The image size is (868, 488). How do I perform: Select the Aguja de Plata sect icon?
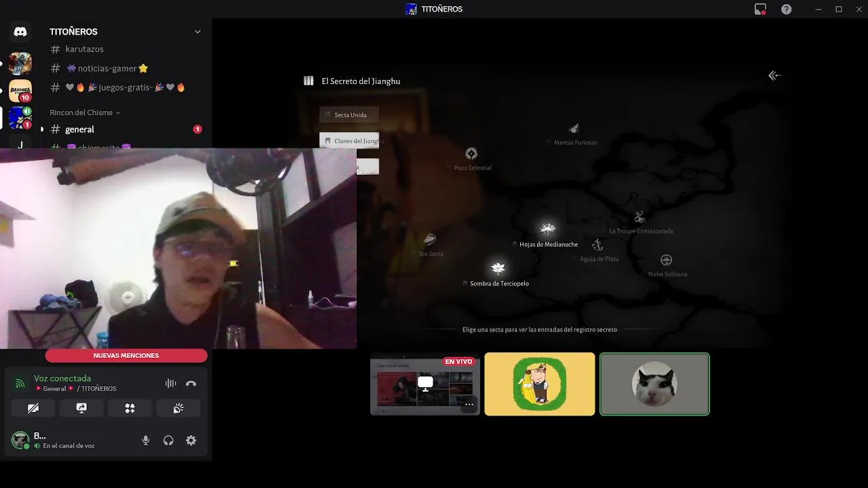(597, 245)
